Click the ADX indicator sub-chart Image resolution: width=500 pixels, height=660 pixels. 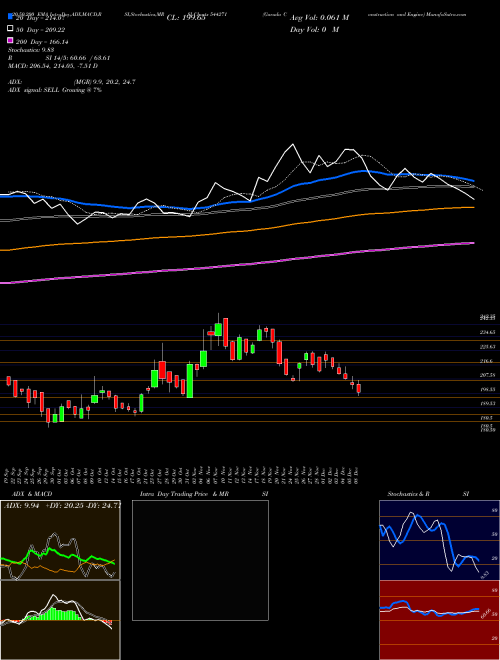tap(60, 540)
